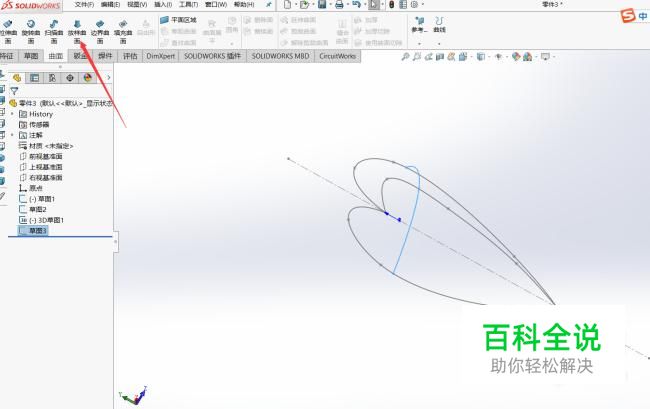Click the Zoom to Area icon

tap(417, 56)
